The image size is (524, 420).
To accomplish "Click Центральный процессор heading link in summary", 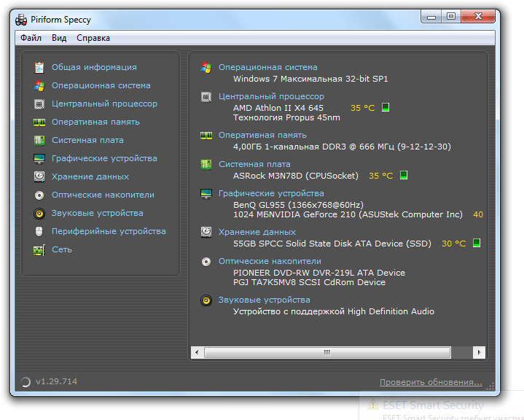I will 271,96.
